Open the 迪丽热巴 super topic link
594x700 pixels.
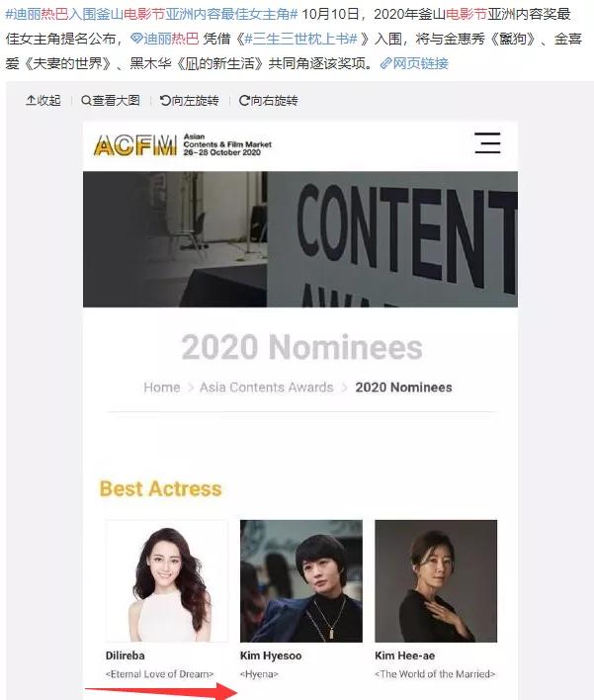[165, 39]
